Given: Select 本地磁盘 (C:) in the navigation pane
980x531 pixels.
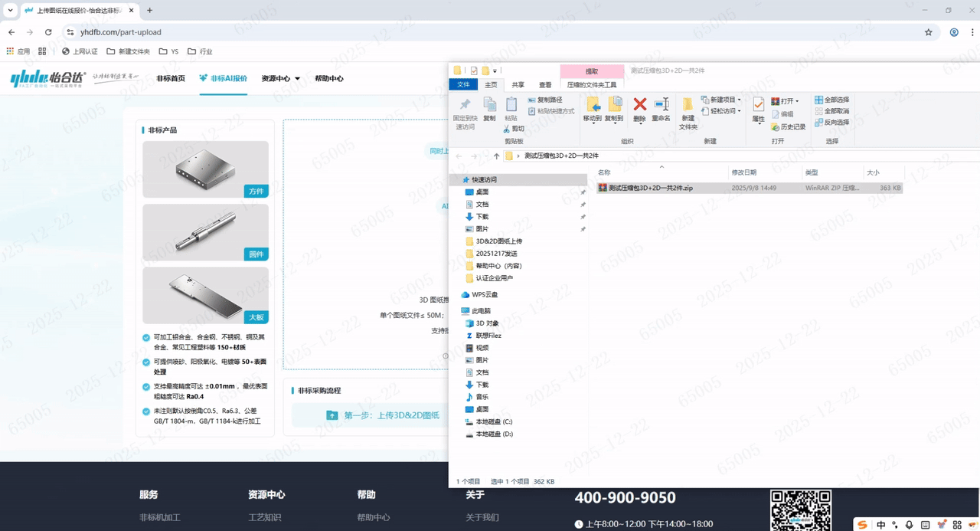Looking at the screenshot, I should click(x=494, y=421).
